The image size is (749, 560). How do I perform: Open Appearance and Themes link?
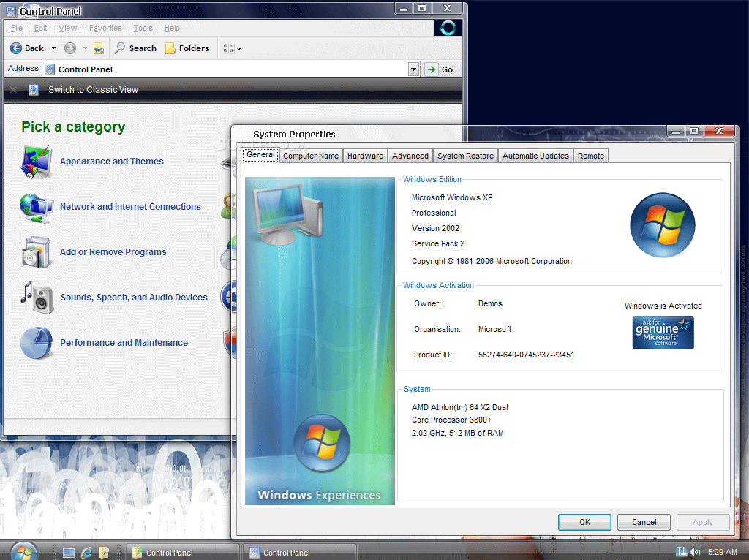point(112,162)
